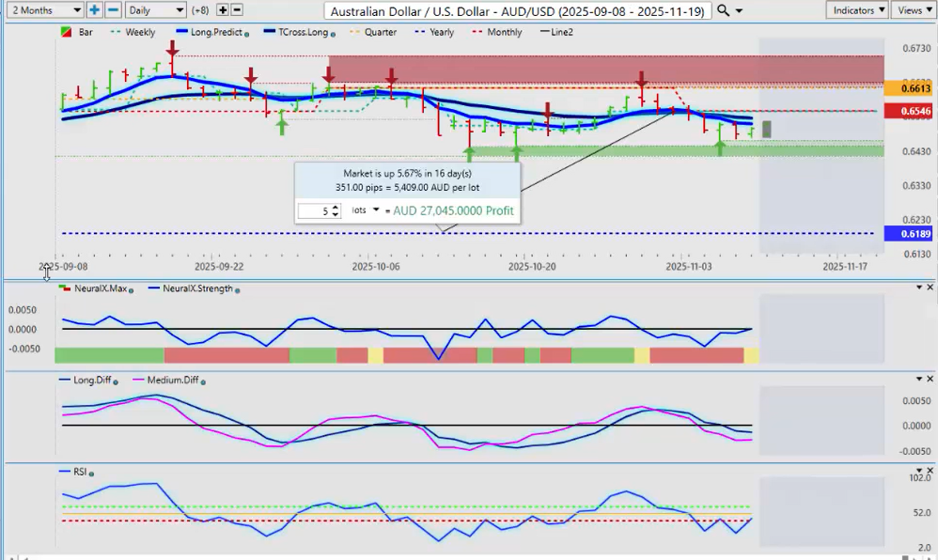The image size is (938, 560).
Task: Close the Long.Diff indicator panel
Action: point(918,378)
